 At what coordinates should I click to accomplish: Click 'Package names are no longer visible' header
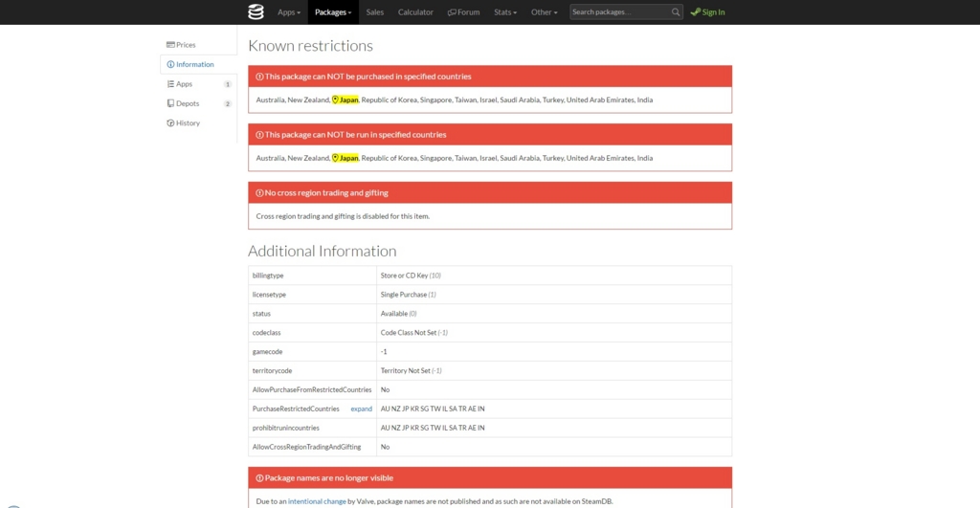coord(490,478)
